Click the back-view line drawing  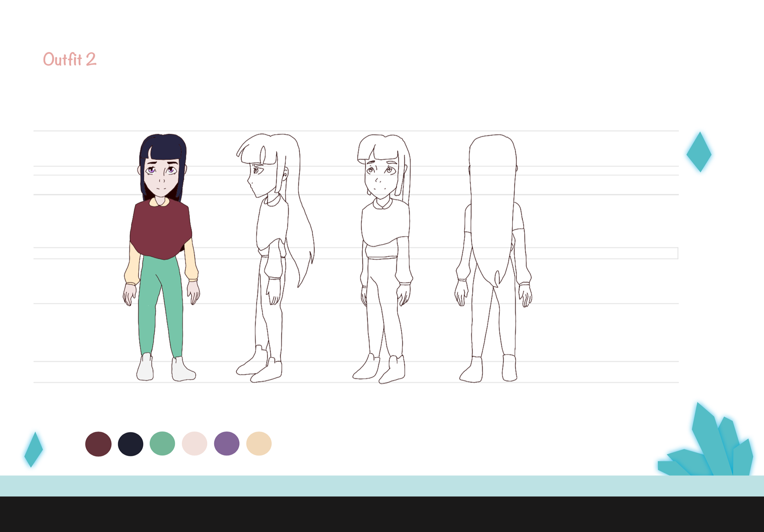(493, 258)
